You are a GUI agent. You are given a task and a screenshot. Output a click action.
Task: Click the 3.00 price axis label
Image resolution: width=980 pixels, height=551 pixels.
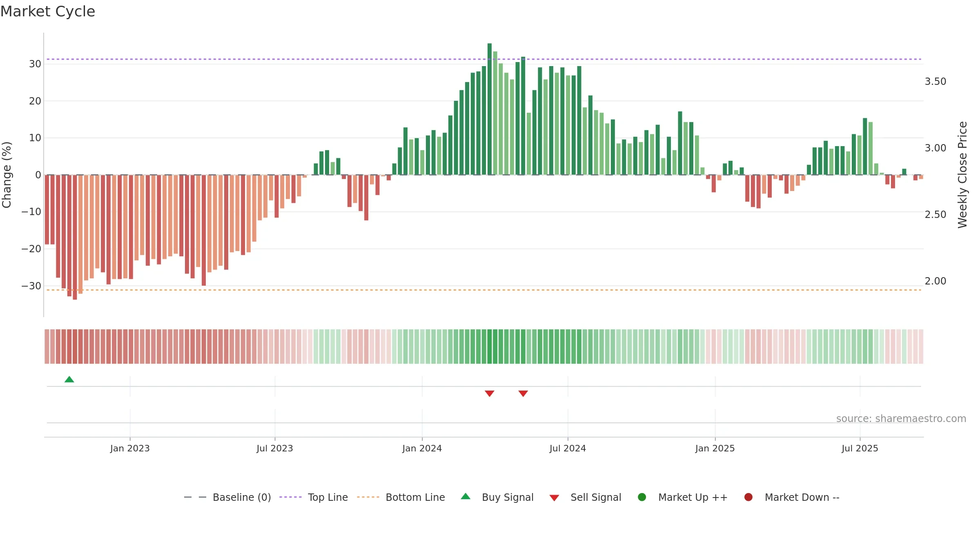coord(935,148)
